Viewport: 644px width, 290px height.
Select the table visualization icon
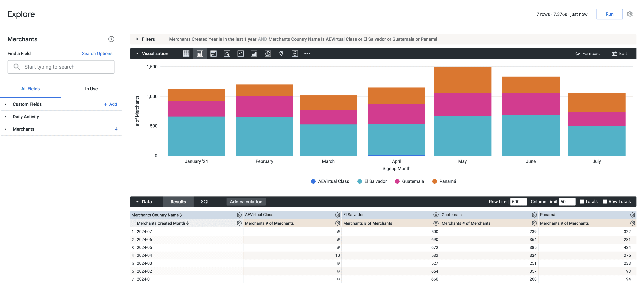tap(186, 54)
